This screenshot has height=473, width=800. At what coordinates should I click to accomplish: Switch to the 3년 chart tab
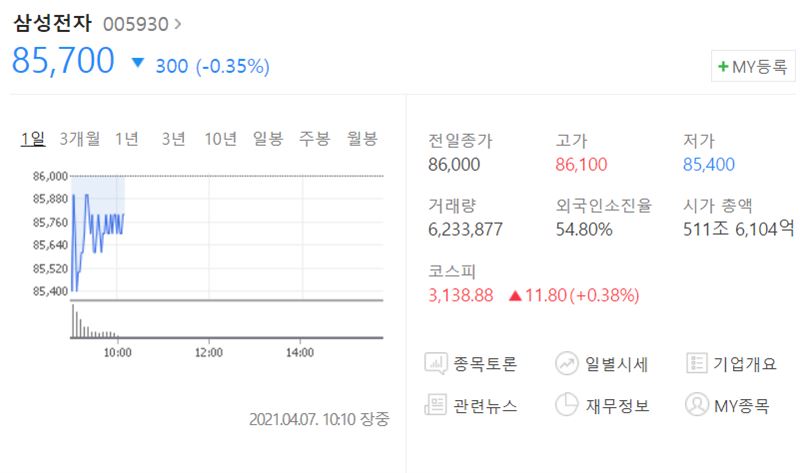click(173, 138)
